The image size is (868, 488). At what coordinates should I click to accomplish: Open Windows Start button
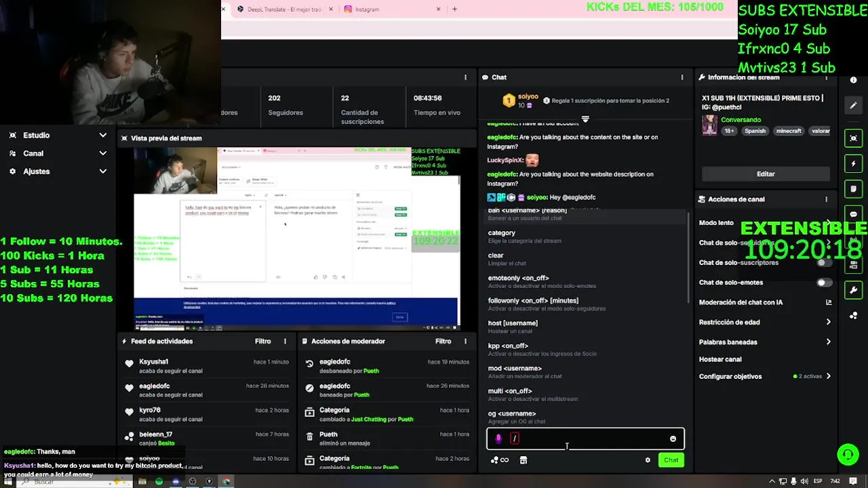7,482
